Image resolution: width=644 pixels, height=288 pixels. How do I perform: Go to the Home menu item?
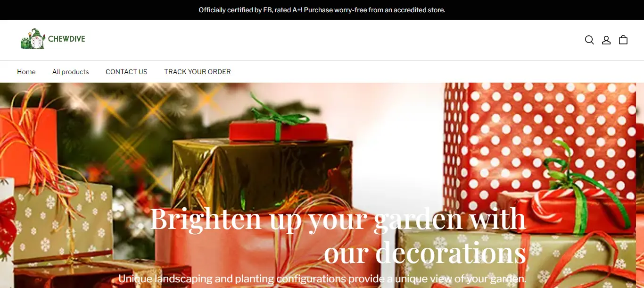pyautogui.click(x=26, y=72)
